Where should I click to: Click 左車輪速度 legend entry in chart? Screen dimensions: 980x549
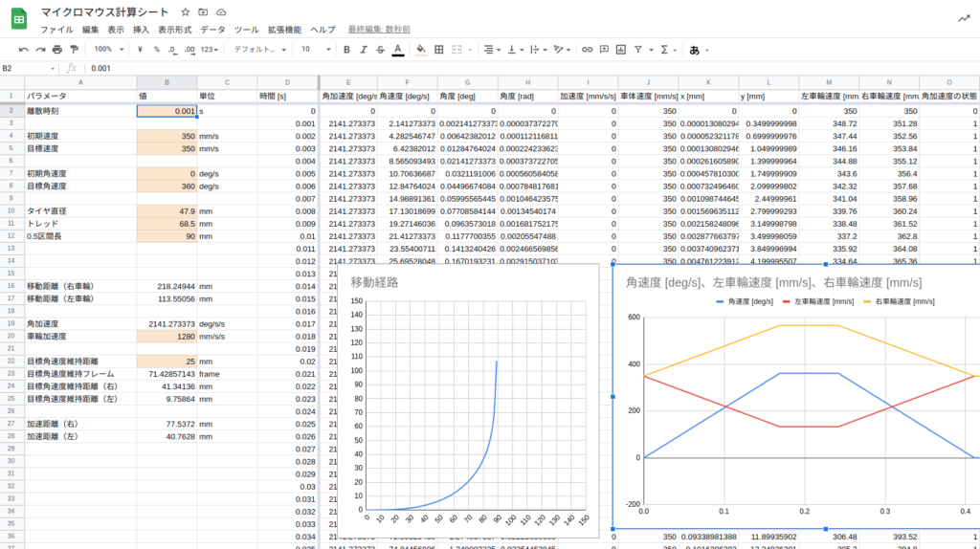817,301
